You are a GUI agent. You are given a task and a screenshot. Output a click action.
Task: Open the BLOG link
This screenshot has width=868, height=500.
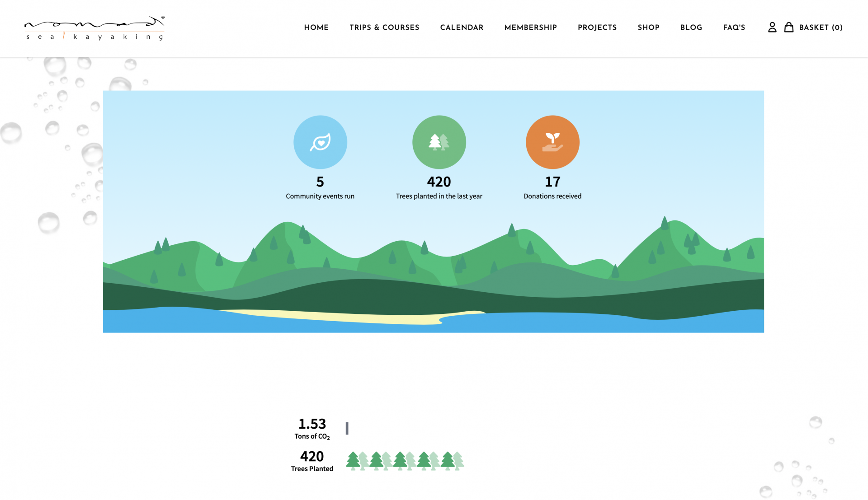pos(691,28)
